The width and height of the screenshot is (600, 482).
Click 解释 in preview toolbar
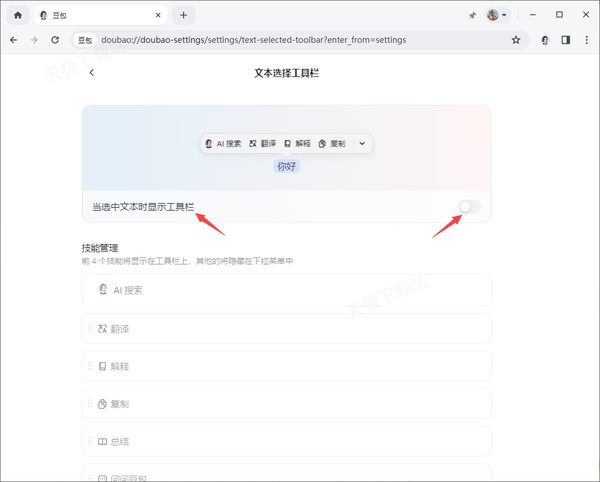[x=297, y=143]
